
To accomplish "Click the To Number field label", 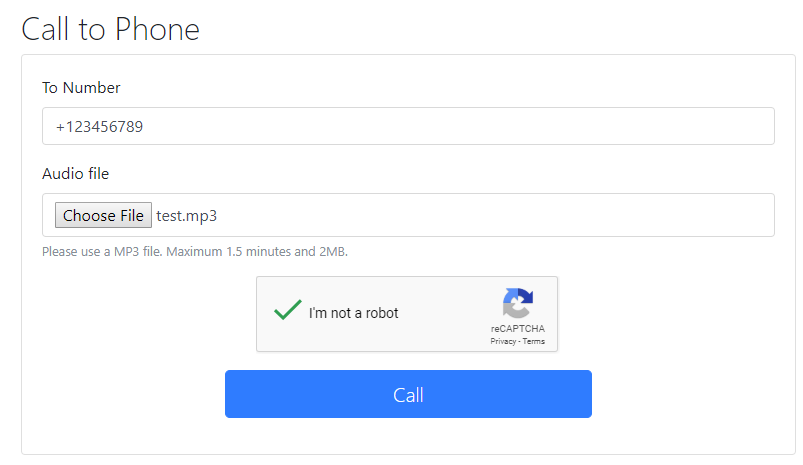I will pos(81,88).
